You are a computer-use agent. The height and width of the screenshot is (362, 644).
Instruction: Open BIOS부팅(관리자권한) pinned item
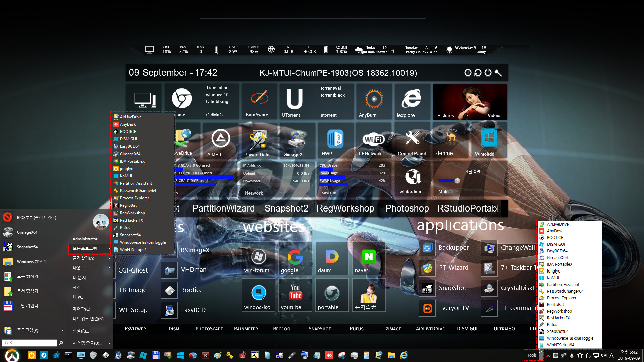coord(33,218)
